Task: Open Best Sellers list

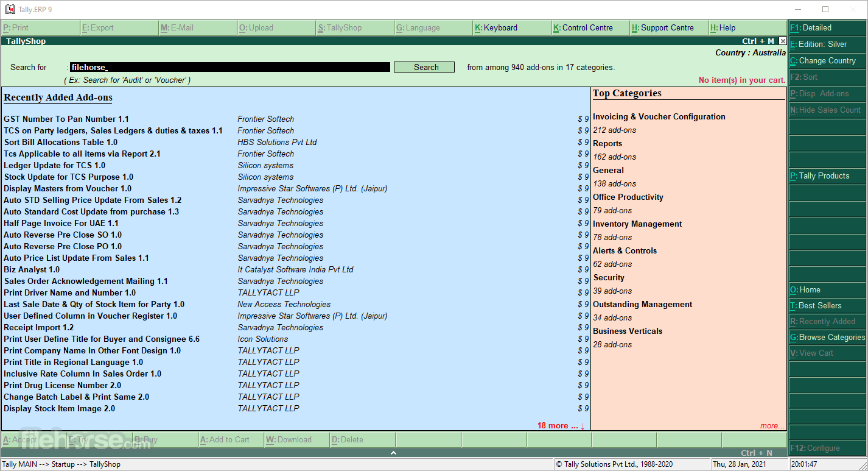Action: point(827,306)
